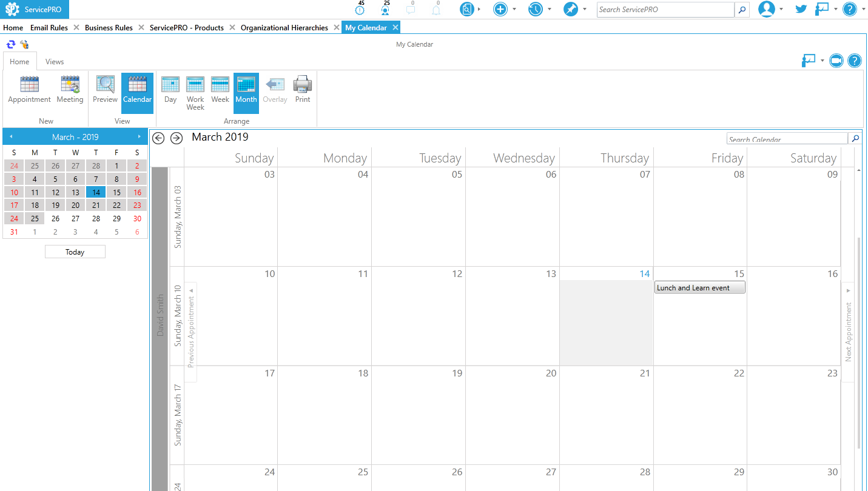Screen dimensions: 868x491
Task: Switch to the Business Rules tab
Action: click(109, 27)
